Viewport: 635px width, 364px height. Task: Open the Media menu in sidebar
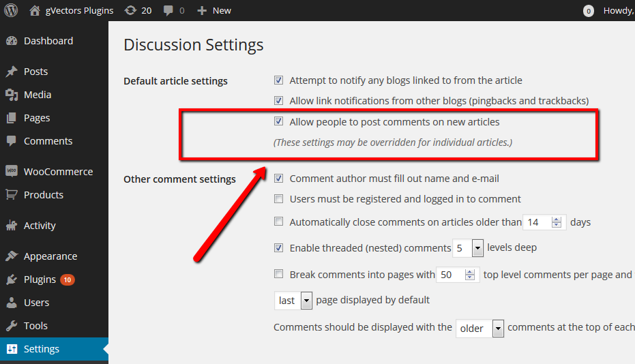pos(38,95)
